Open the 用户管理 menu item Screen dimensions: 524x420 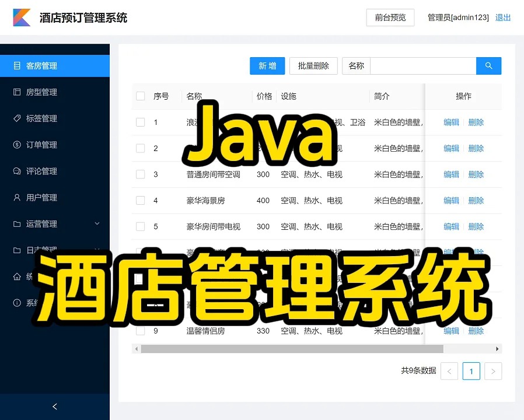click(x=41, y=197)
